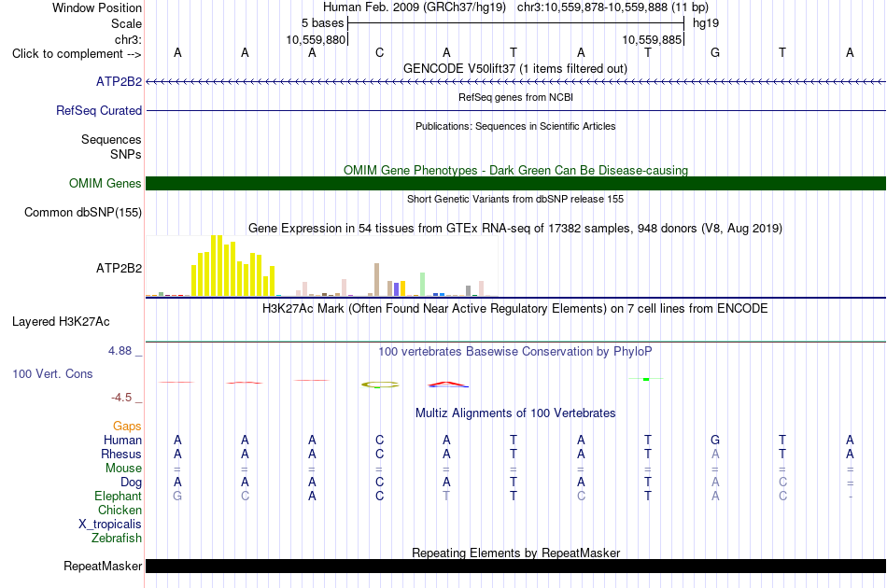The image size is (887, 588).
Task: Click the RefSeq Curated blue gene line
Action: point(516,110)
